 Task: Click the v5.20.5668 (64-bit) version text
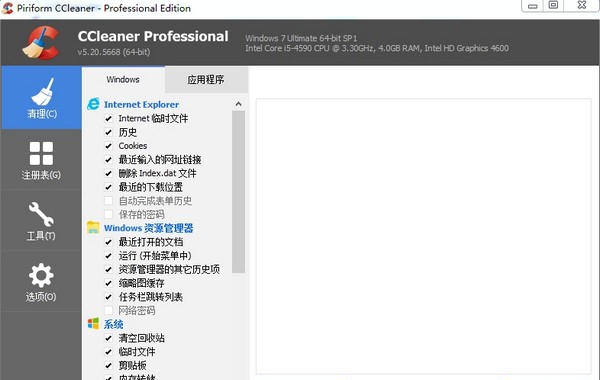click(x=114, y=52)
